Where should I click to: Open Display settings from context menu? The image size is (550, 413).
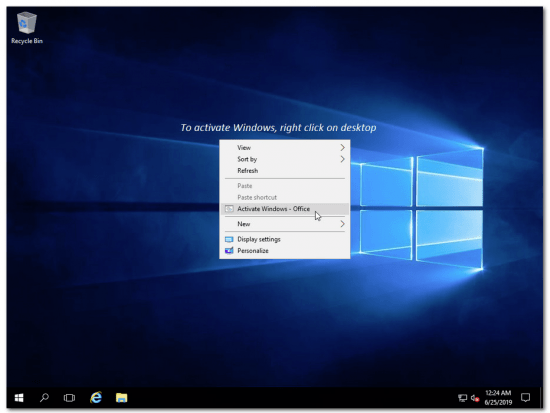click(284, 239)
